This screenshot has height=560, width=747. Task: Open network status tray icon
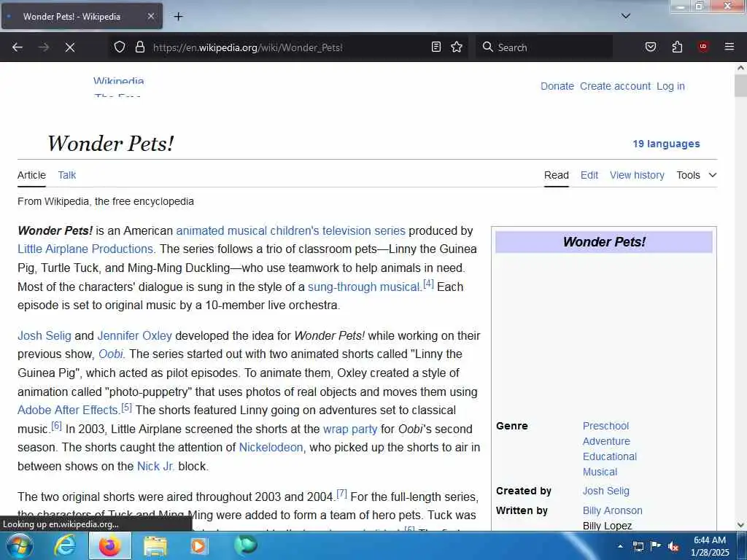pyautogui.click(x=638, y=546)
